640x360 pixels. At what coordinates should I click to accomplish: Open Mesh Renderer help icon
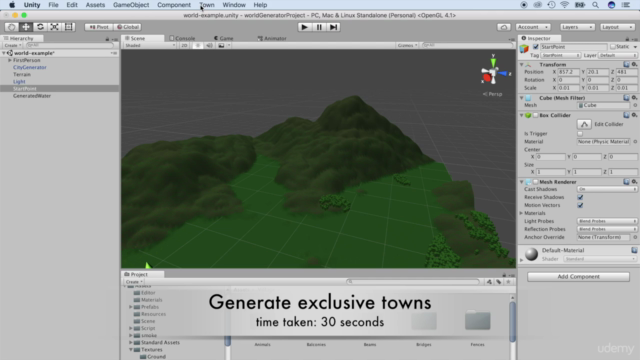click(x=626, y=182)
